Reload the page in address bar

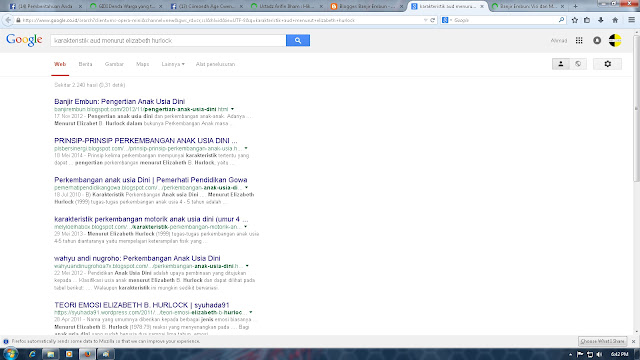pyautogui.click(x=433, y=20)
